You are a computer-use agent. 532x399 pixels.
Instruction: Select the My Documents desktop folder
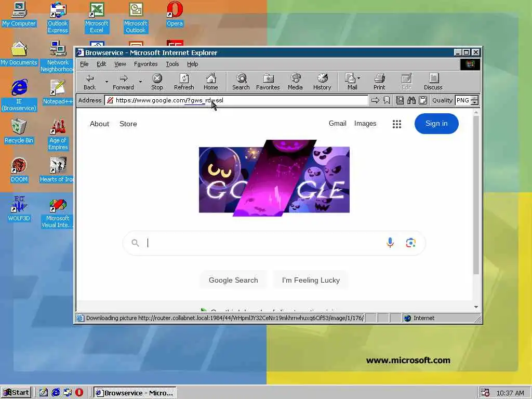[x=19, y=54]
